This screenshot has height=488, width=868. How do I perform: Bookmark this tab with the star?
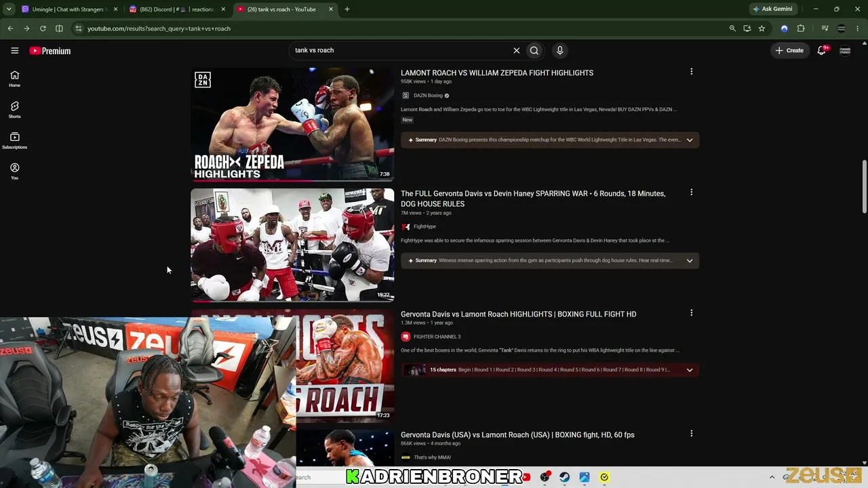point(762,28)
